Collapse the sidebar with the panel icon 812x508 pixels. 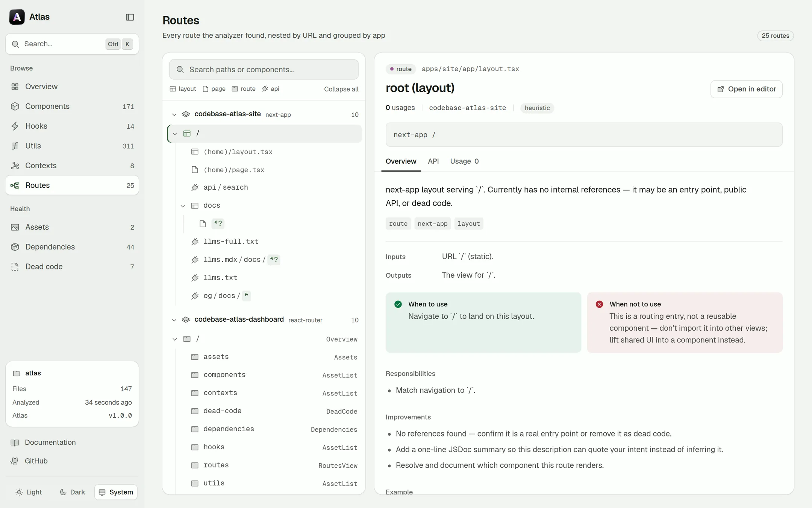point(130,17)
